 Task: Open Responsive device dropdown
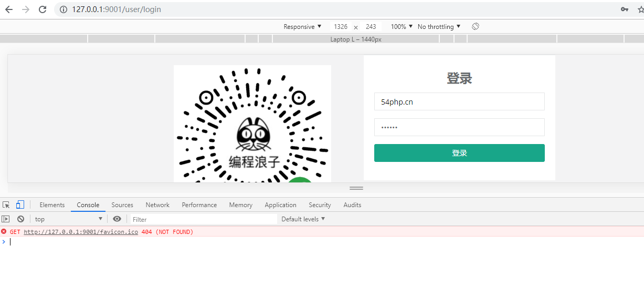302,26
